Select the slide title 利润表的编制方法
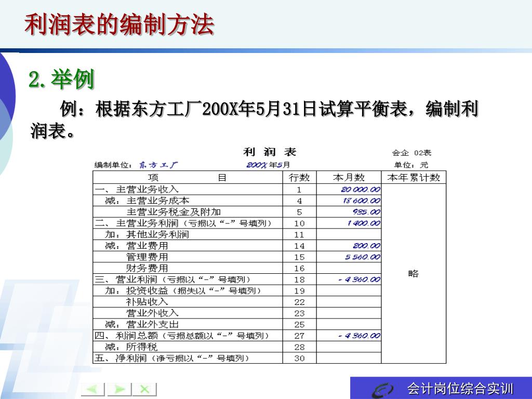The image size is (532, 399). coord(119,24)
